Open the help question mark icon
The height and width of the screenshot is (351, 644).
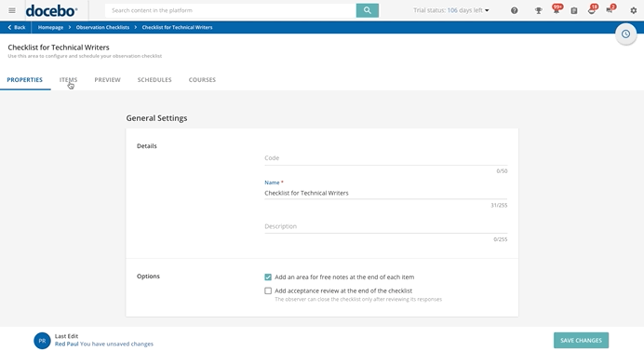click(x=515, y=10)
